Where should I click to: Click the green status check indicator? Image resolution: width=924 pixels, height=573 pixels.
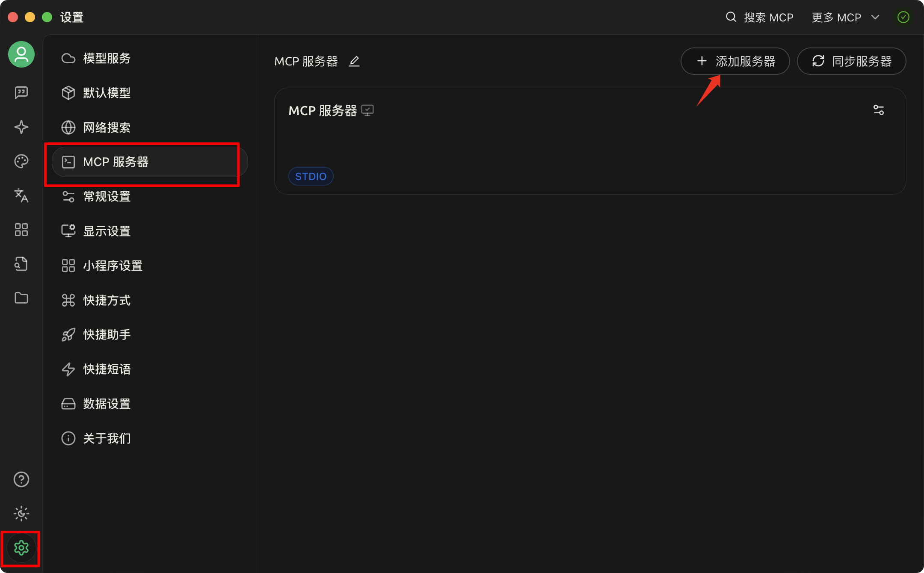[903, 18]
